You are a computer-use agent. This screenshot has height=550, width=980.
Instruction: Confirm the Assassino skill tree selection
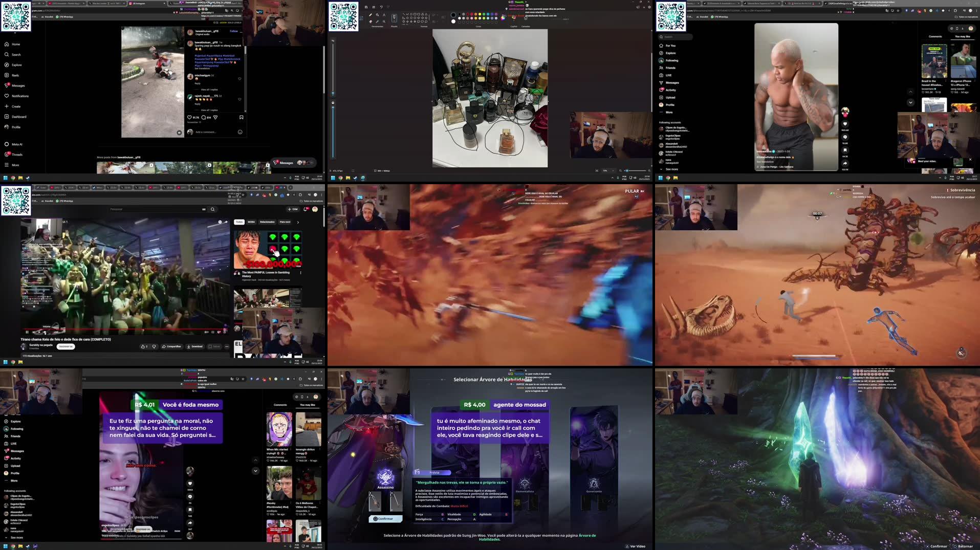385,518
